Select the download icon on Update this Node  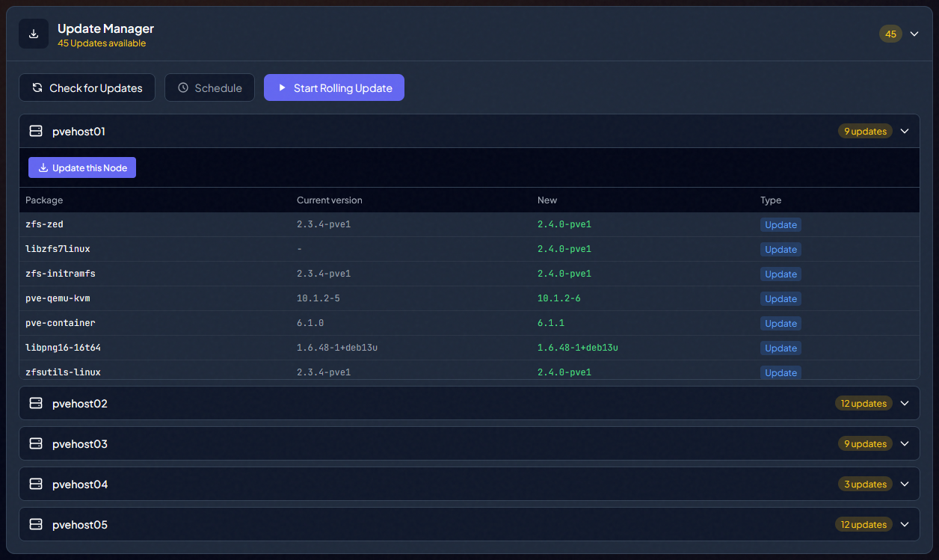tap(43, 167)
